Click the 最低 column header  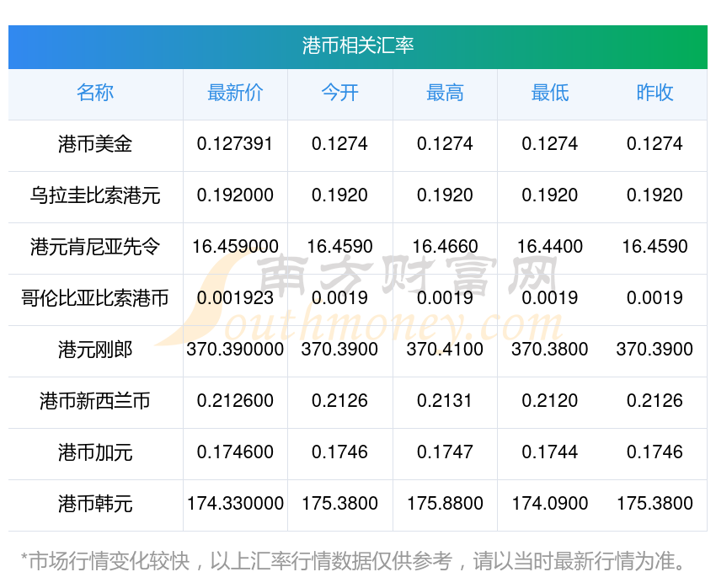[550, 93]
